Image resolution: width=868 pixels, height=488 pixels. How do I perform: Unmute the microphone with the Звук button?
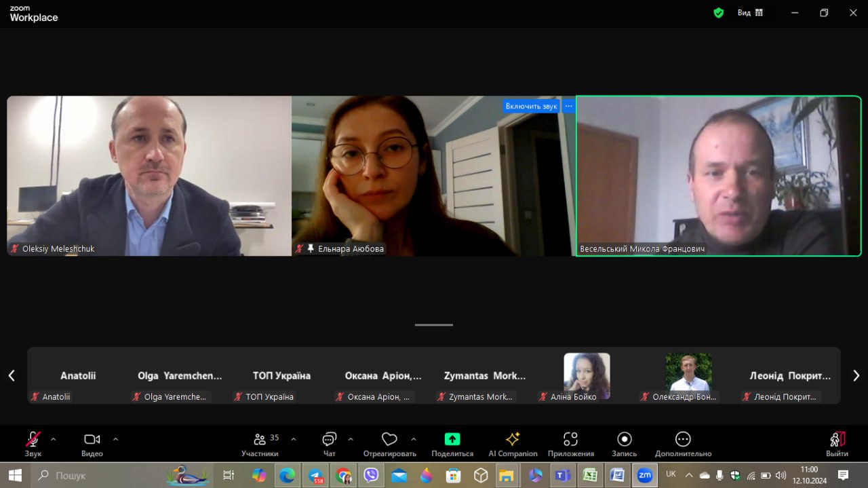[x=33, y=444]
